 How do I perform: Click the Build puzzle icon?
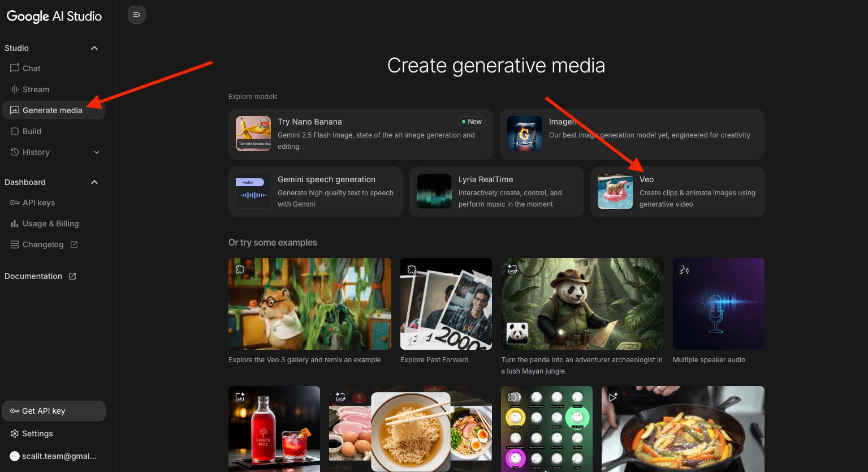coord(15,131)
